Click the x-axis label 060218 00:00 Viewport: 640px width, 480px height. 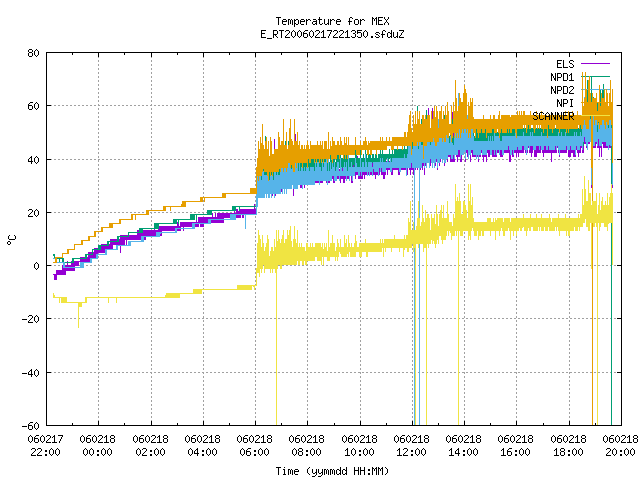(98, 446)
